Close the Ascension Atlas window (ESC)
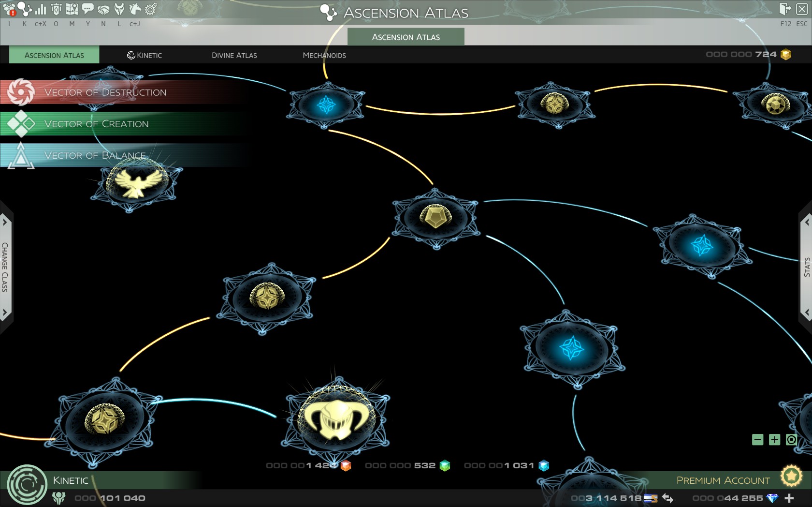812x507 pixels. (x=801, y=9)
